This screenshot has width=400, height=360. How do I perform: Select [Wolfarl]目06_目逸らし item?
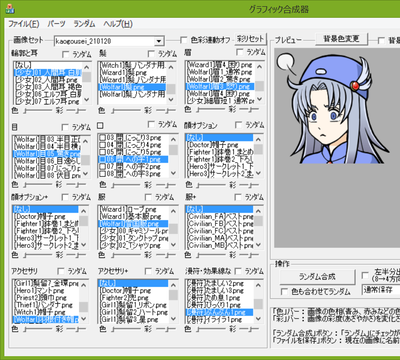click(47, 161)
